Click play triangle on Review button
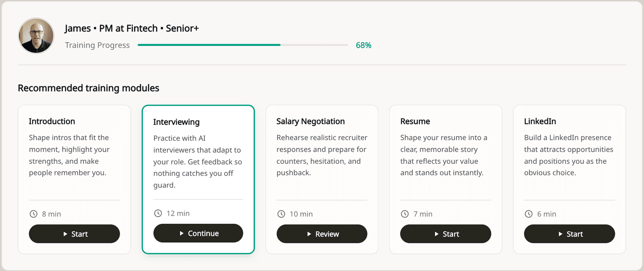 point(309,234)
